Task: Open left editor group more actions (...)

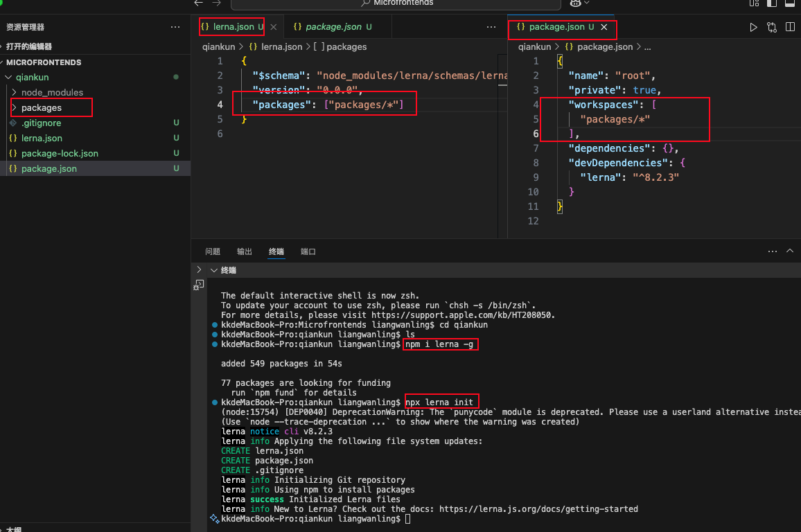Action: click(x=491, y=27)
